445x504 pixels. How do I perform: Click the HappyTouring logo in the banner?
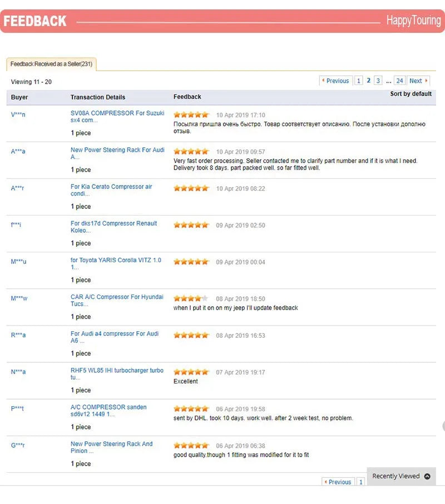pyautogui.click(x=413, y=21)
